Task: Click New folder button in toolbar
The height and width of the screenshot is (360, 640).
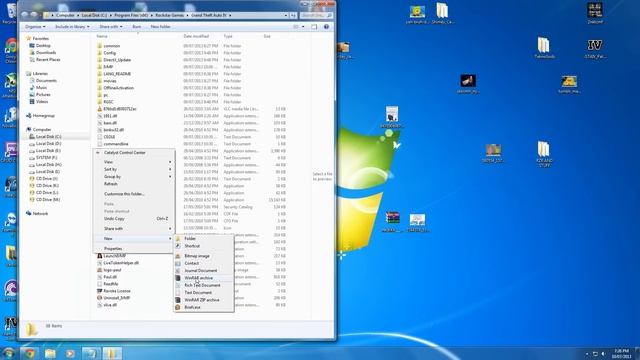Action: point(160,27)
